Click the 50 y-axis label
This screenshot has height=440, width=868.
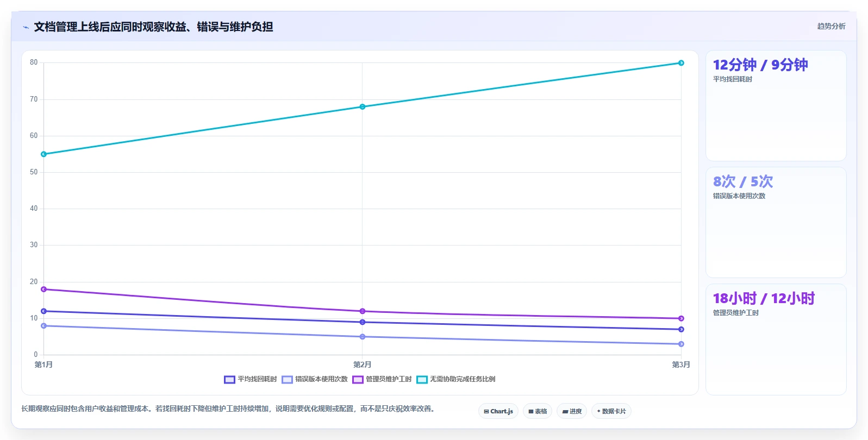[34, 172]
